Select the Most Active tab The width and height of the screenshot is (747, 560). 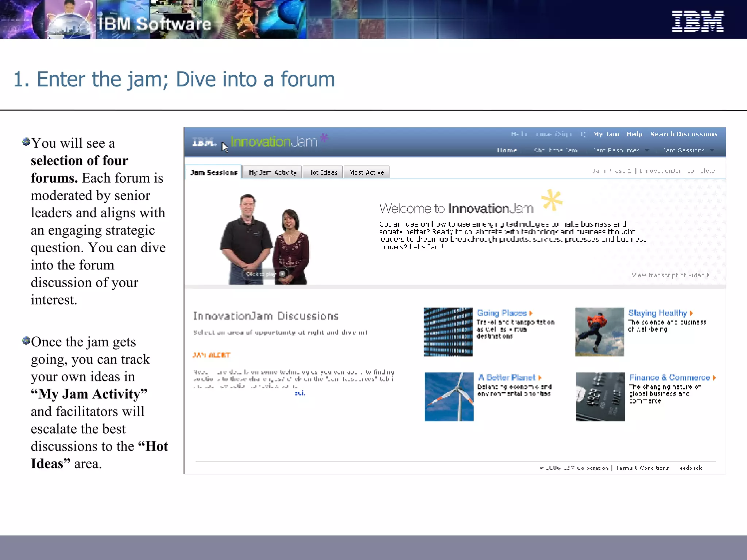(x=367, y=172)
